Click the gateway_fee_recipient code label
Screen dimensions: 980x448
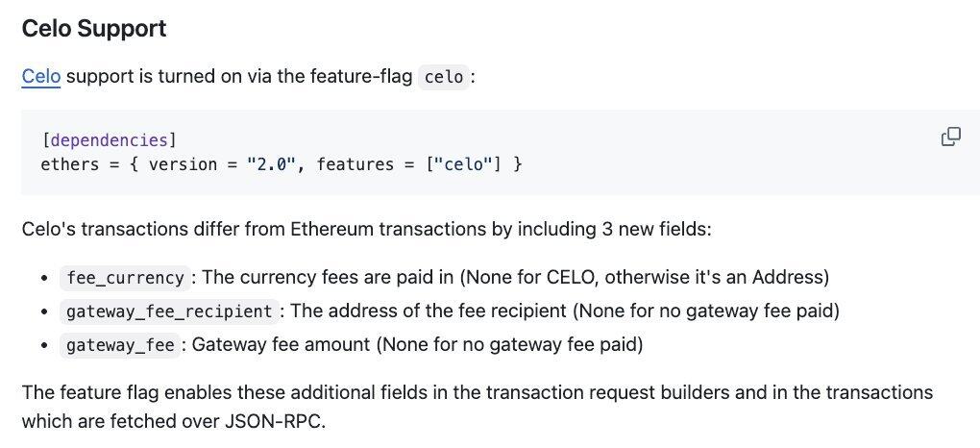point(169,311)
